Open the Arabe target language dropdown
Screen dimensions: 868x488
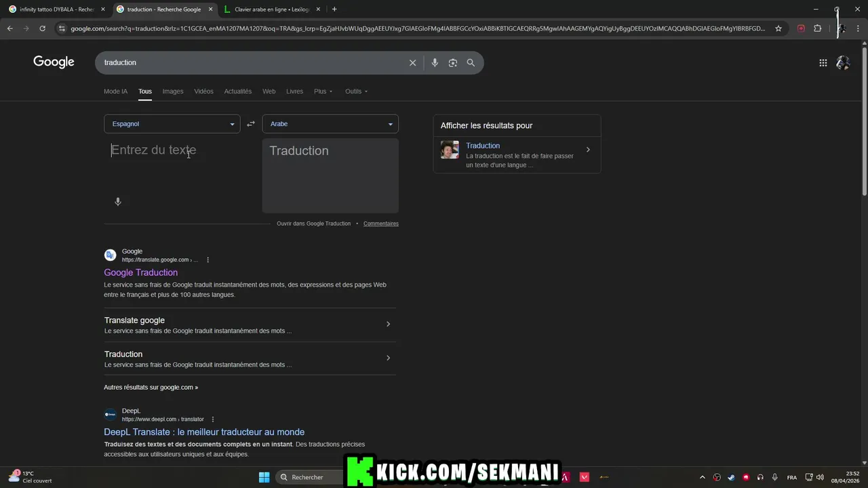(x=330, y=124)
